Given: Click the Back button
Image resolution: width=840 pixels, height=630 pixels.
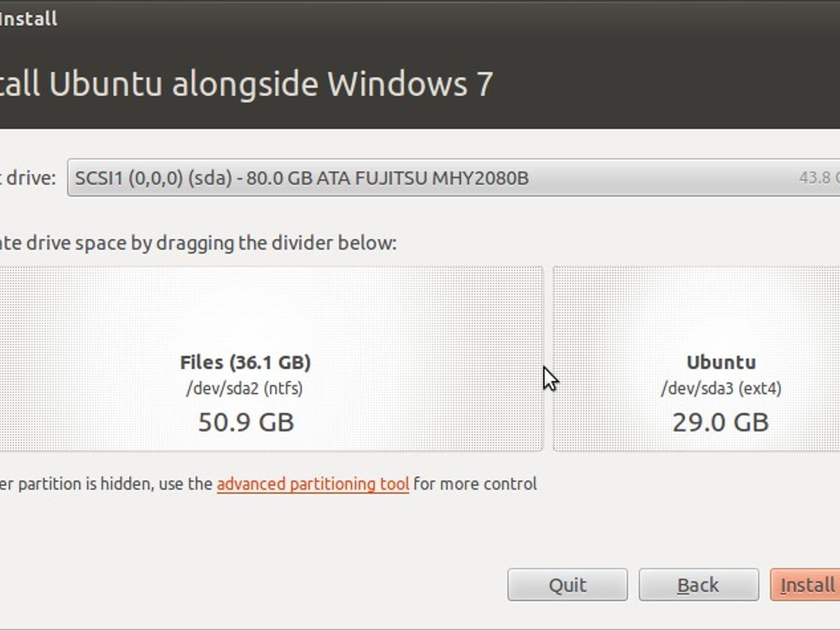Looking at the screenshot, I should [x=698, y=584].
